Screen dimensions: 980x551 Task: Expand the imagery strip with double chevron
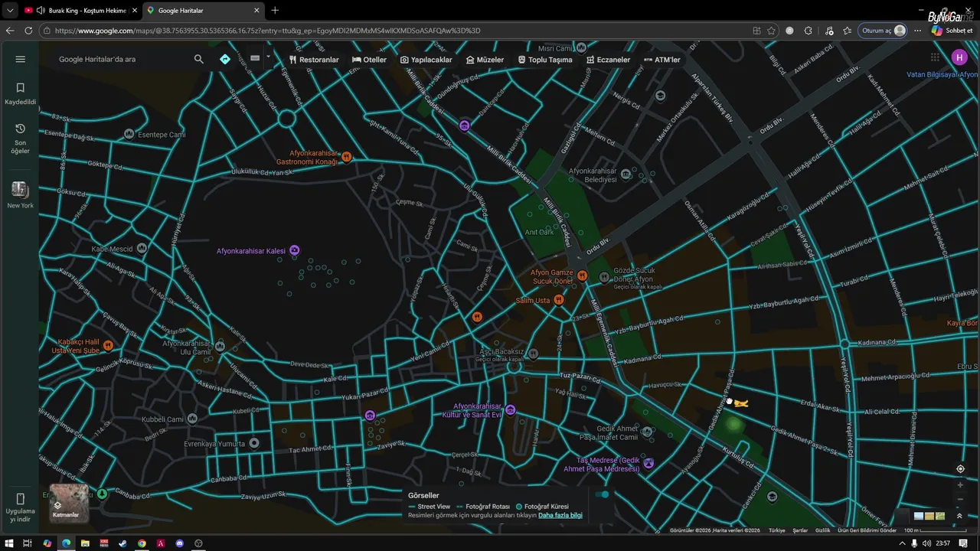point(959,516)
